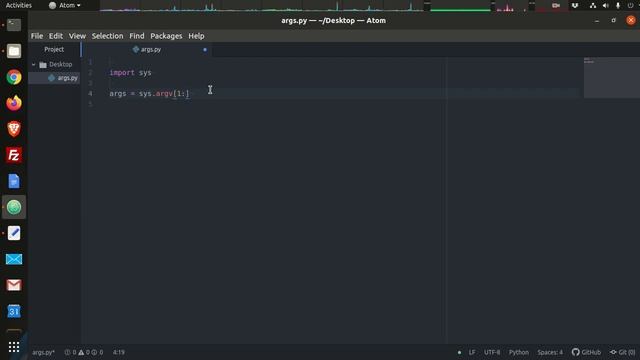
Task: Open the Atom app menu dropdown
Action: pos(65,5)
